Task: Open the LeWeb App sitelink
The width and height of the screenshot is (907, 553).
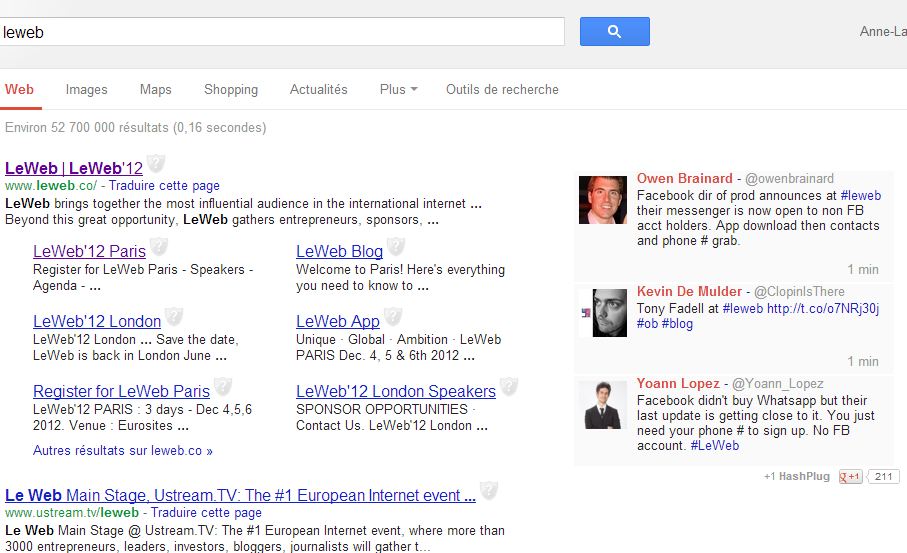Action: tap(338, 322)
